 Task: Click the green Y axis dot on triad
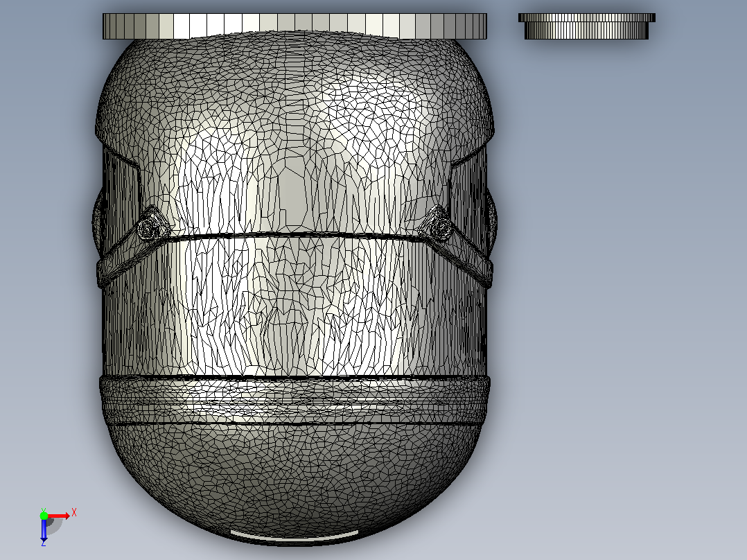tap(44, 515)
